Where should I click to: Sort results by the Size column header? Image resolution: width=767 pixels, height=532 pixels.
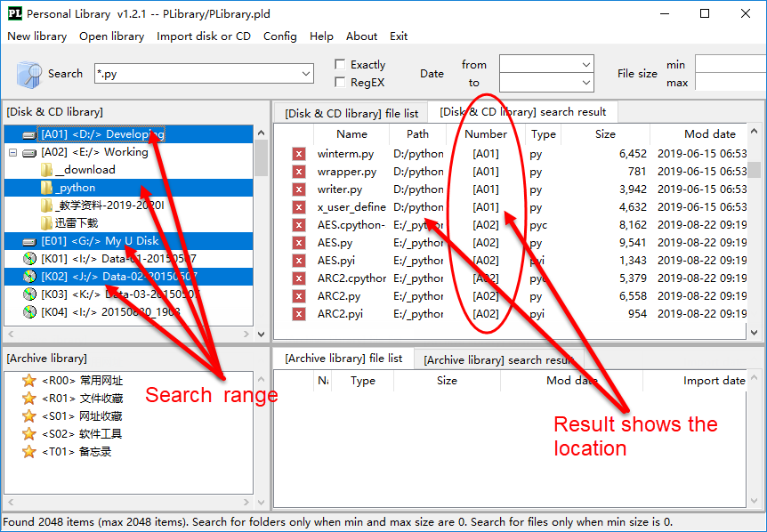(x=605, y=134)
